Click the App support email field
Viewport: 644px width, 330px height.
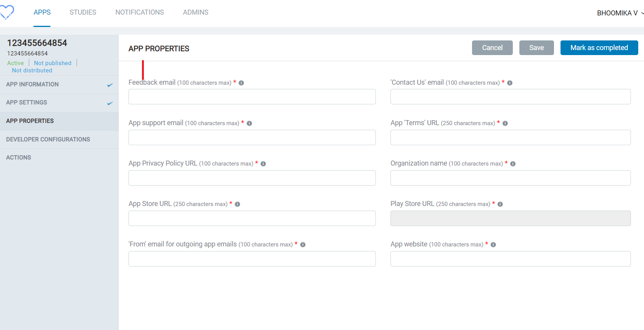tap(252, 137)
